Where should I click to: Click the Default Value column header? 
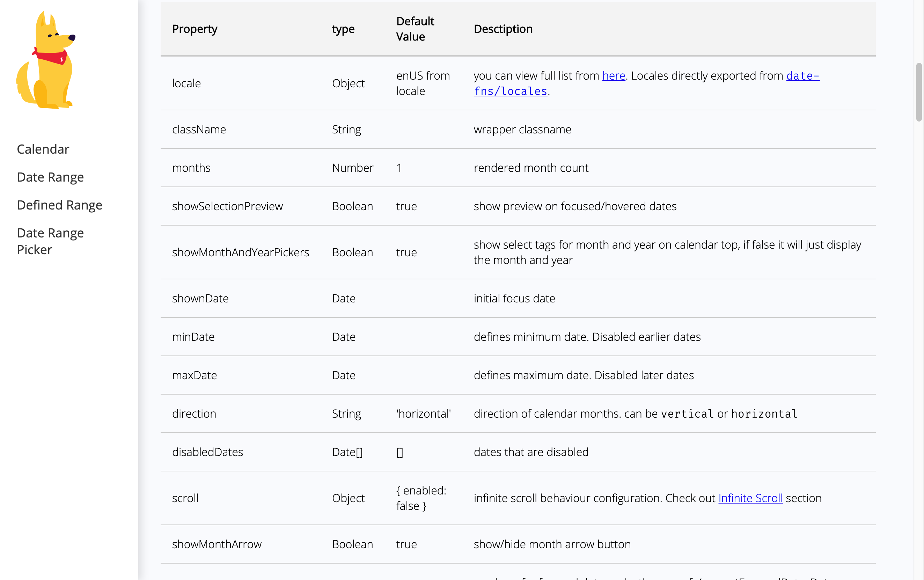tap(415, 29)
